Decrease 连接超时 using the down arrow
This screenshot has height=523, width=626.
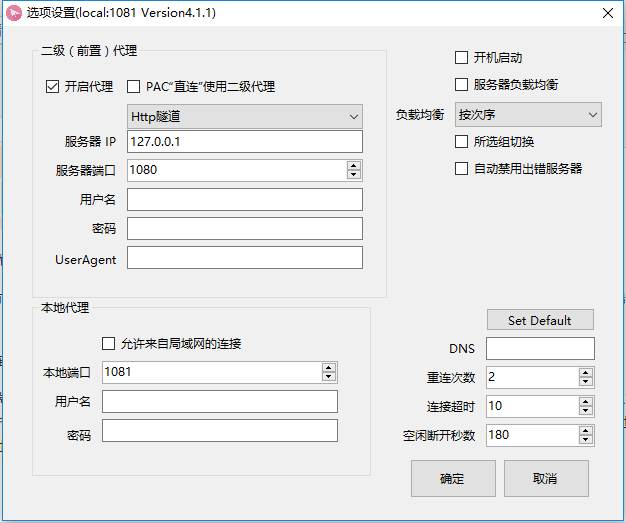point(586,411)
